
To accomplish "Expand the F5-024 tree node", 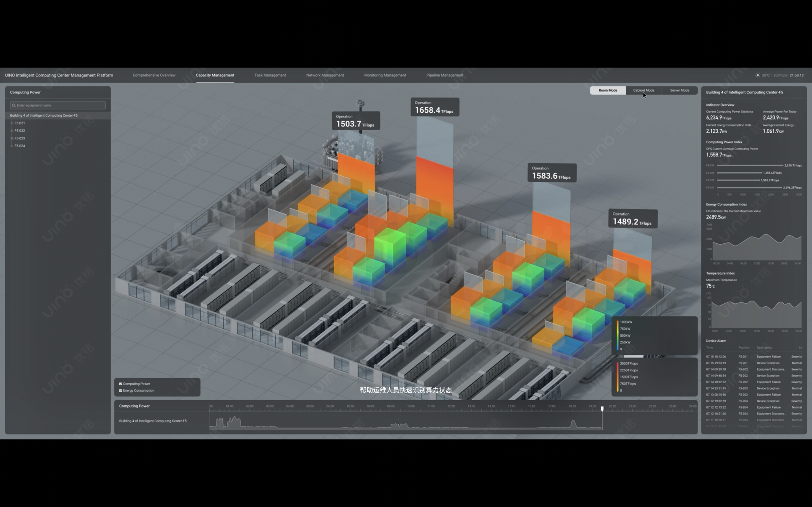I will click(12, 146).
